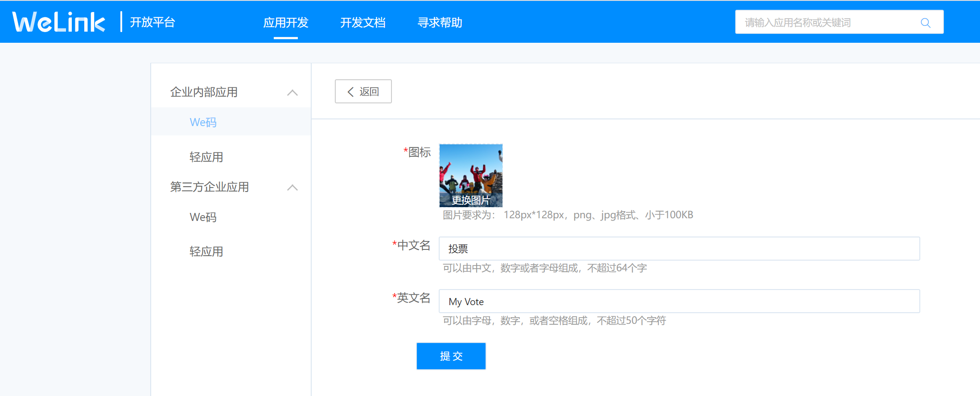Select We码 under 企业内部应用
980x396 pixels.
tap(203, 122)
